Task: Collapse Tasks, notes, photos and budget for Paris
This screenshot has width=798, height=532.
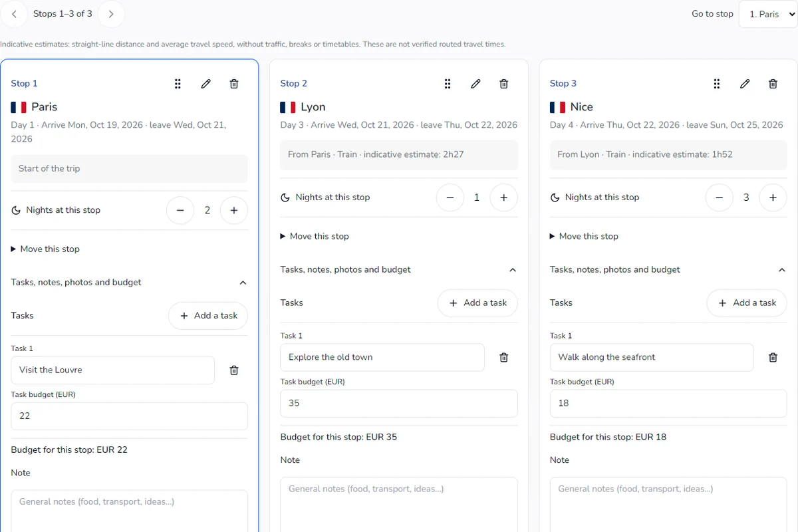Action: 129,283
